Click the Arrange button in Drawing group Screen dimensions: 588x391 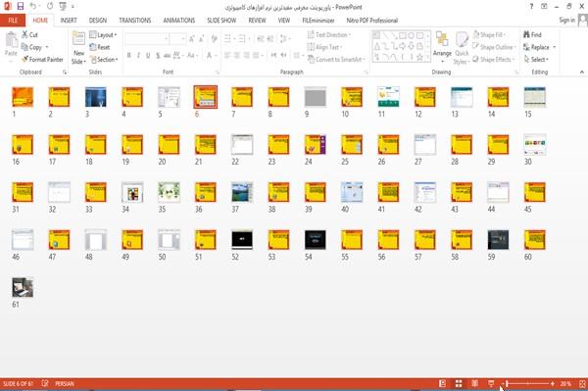(x=442, y=47)
